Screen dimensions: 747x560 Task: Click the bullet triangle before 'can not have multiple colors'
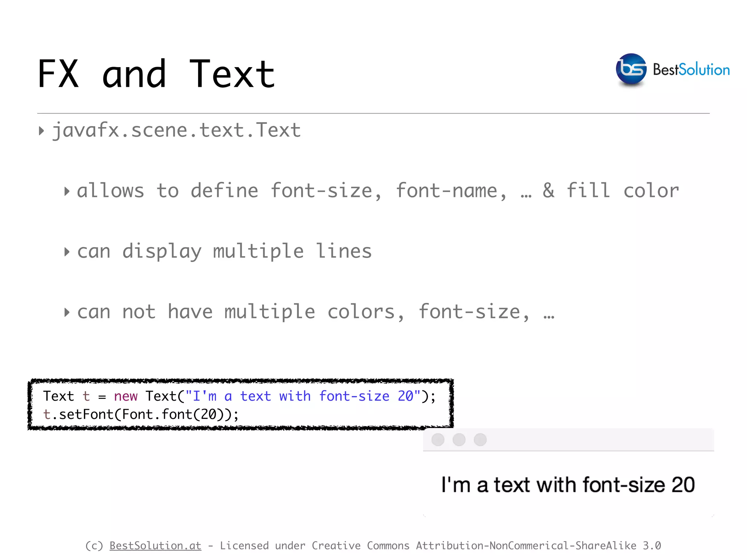pos(67,312)
